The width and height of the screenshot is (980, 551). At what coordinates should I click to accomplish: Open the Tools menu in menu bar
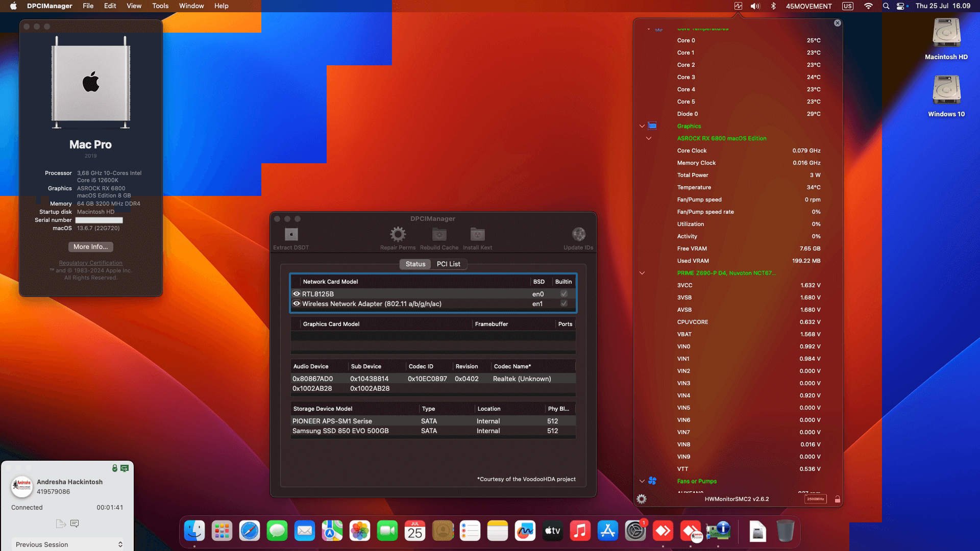(160, 6)
